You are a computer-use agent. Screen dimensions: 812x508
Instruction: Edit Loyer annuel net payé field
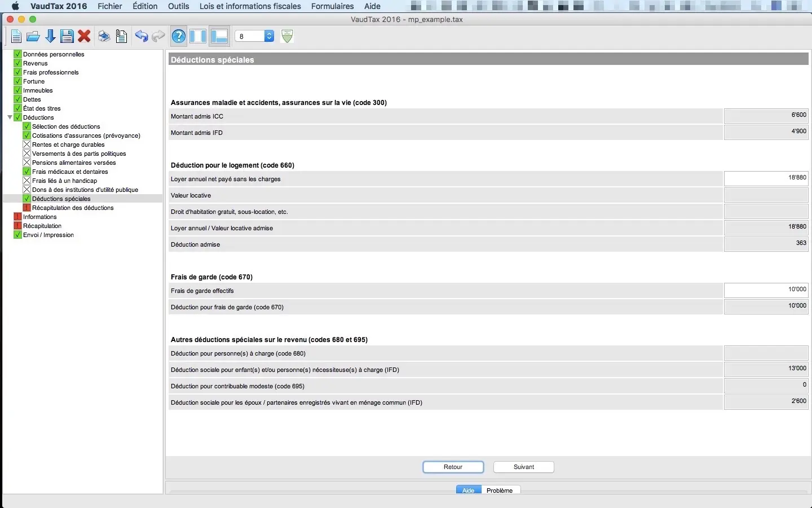click(x=766, y=178)
